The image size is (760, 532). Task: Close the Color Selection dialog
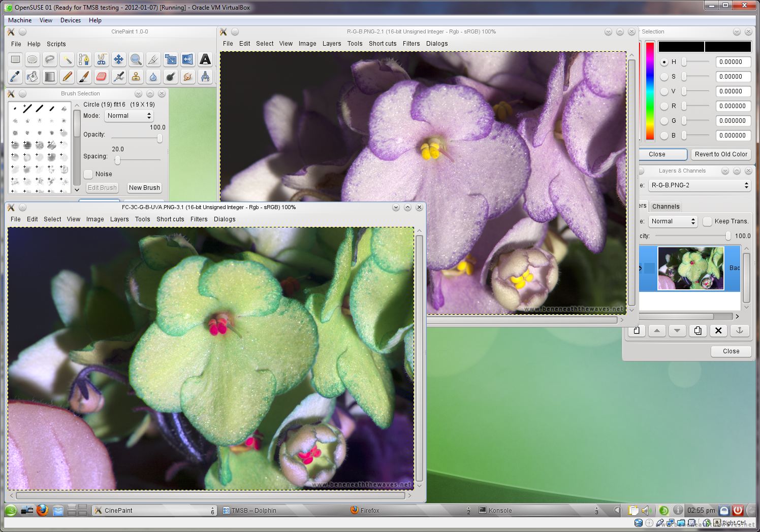(x=657, y=154)
